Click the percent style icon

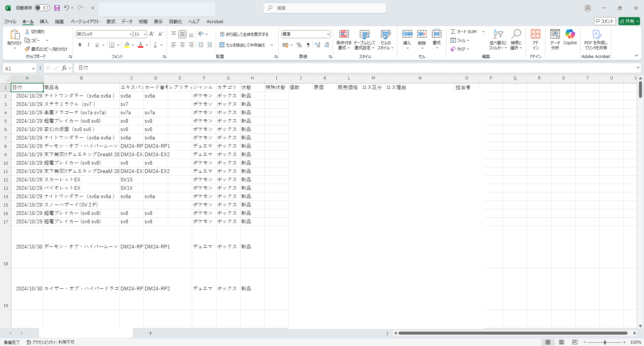pos(299,45)
